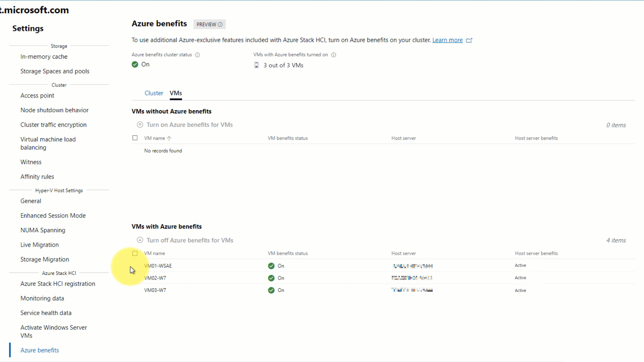Click the On status icon for VM03-W7

(x=271, y=290)
